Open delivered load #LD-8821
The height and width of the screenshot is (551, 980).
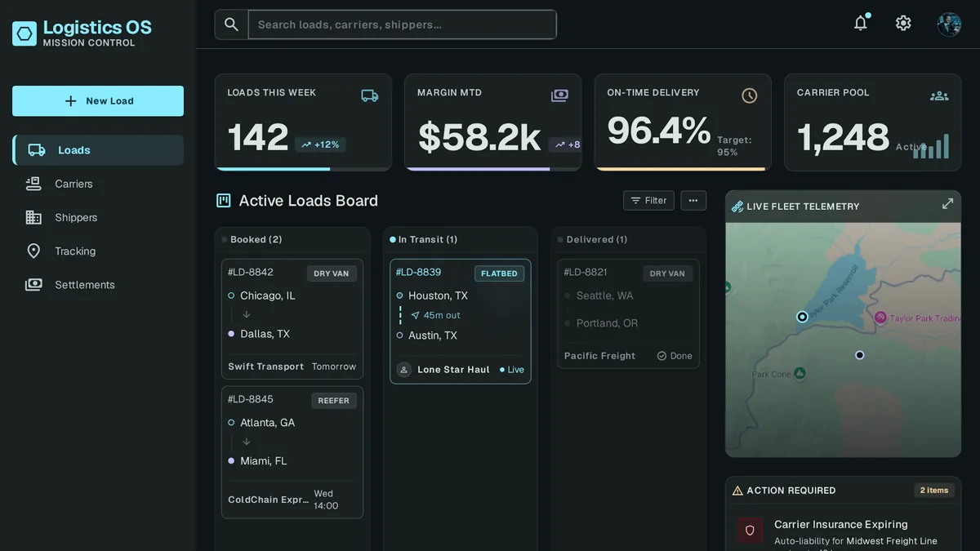(629, 314)
